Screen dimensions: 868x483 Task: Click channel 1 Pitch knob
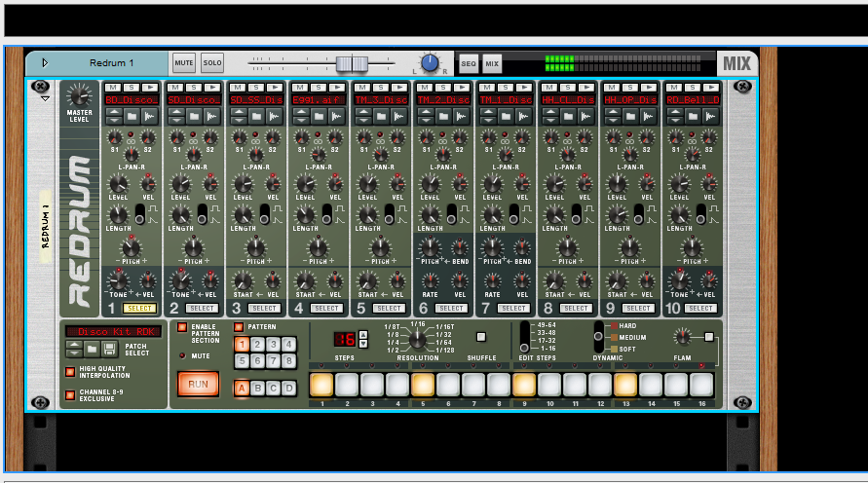coord(131,247)
